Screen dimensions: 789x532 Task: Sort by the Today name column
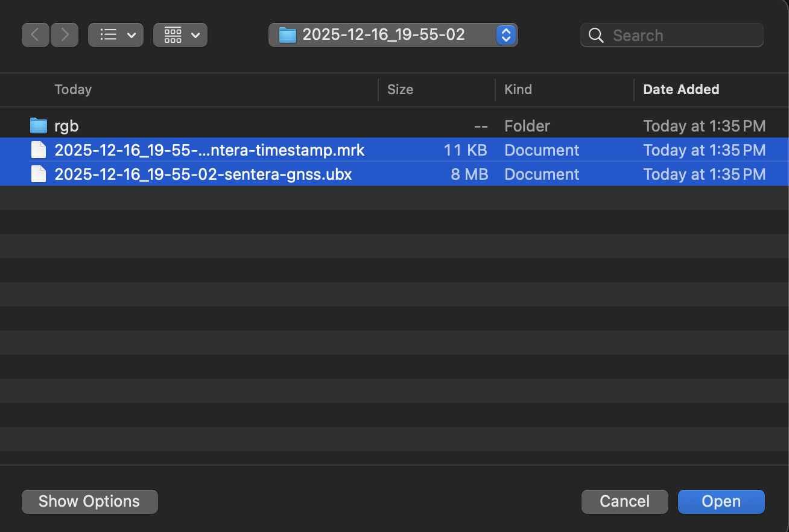click(x=73, y=89)
